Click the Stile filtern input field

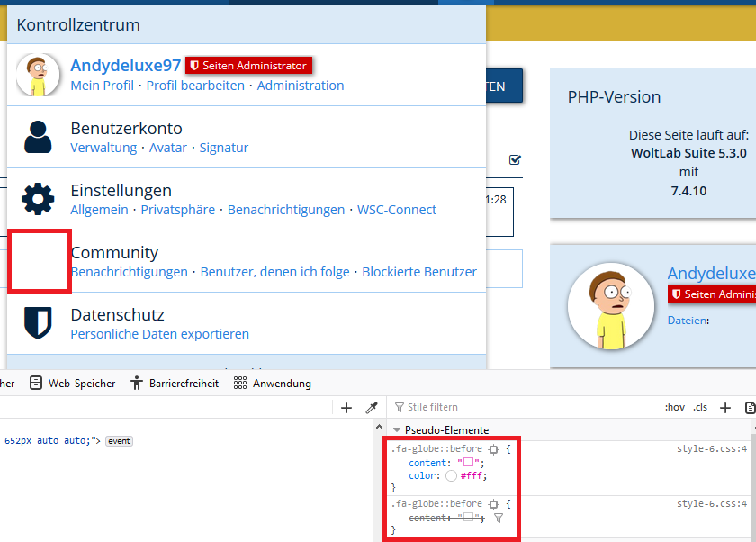522,408
